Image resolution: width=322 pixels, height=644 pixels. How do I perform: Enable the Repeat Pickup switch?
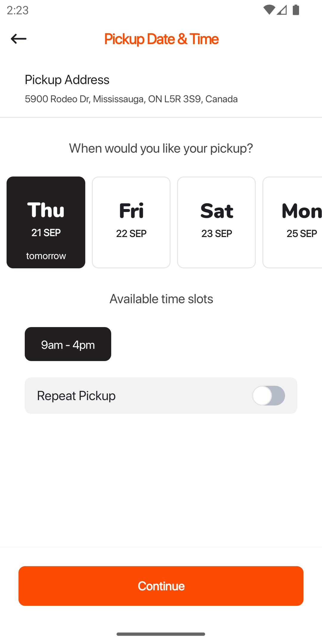[268, 396]
